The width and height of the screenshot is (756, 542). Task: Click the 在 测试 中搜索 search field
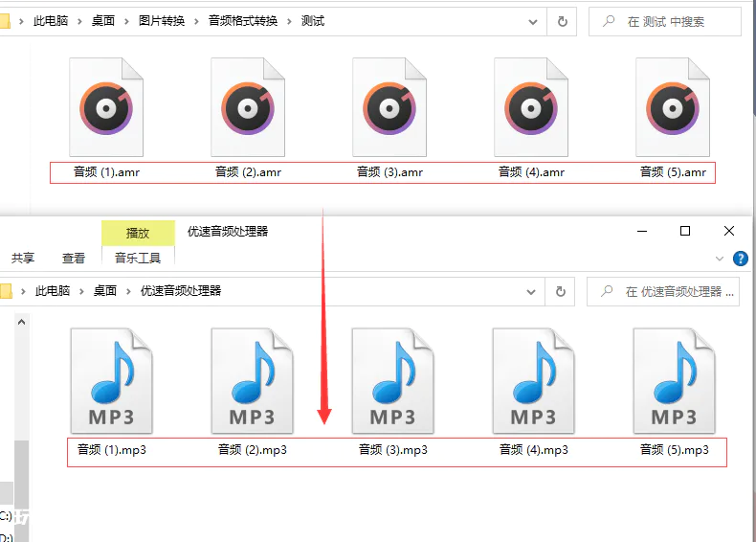pyautogui.click(x=665, y=22)
